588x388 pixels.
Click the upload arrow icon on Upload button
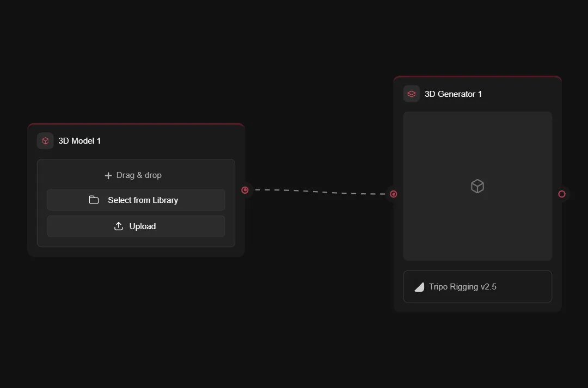pos(117,226)
